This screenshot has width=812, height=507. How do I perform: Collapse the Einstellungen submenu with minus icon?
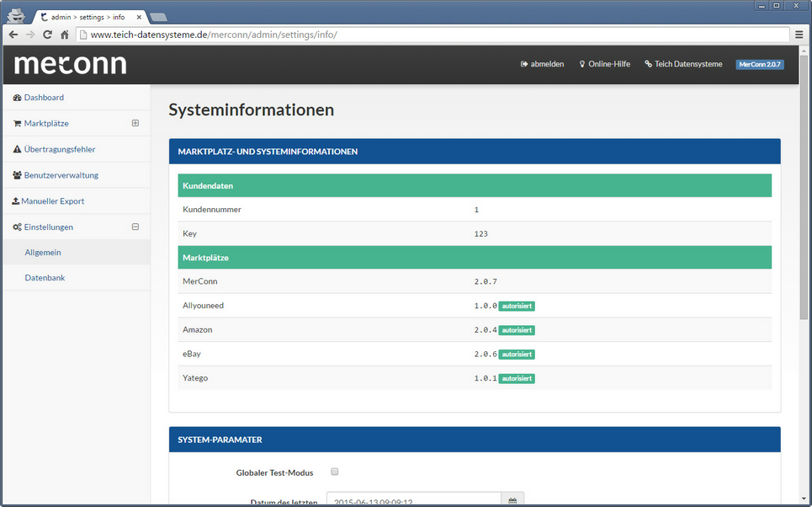coord(135,227)
